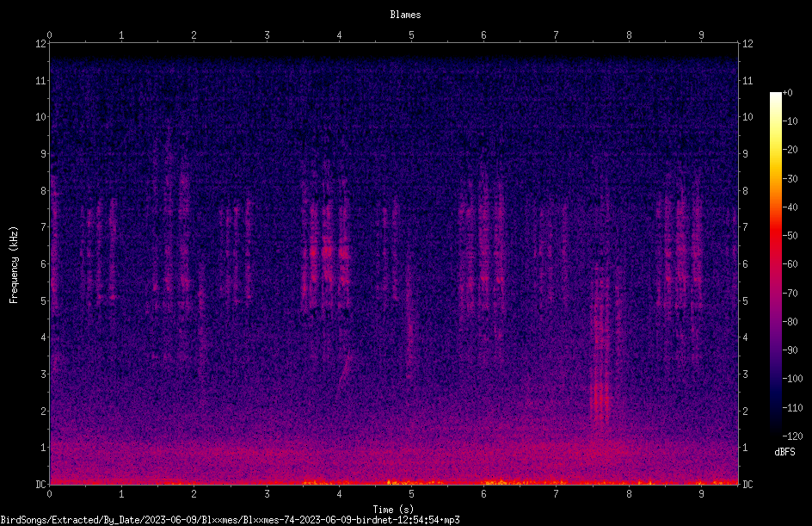Click the "12" tick on right frequency axis
812x526 pixels.
pos(747,44)
